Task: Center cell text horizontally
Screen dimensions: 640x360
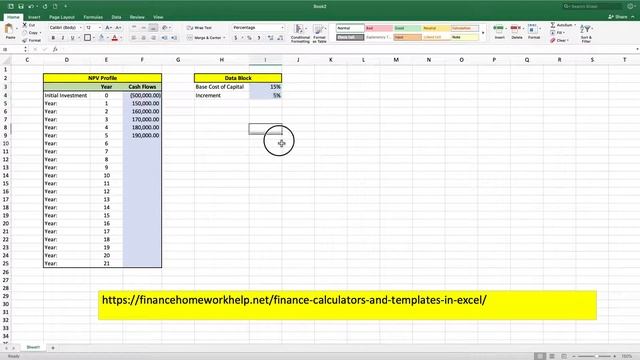Action: (x=144, y=38)
